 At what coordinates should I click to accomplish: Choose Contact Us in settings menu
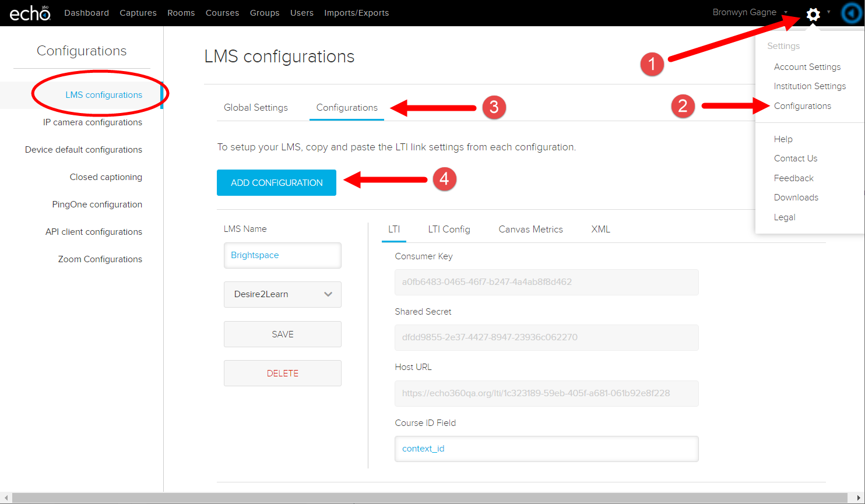796,158
